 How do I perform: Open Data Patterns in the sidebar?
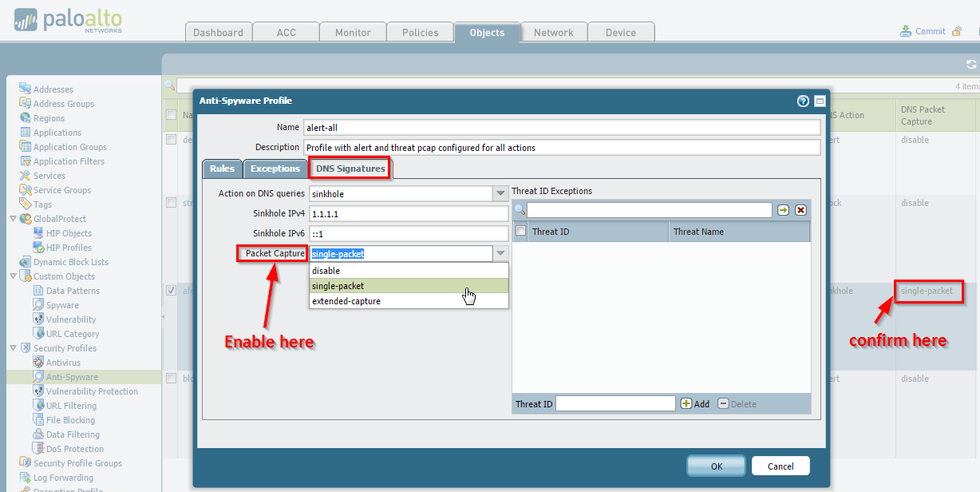[73, 291]
